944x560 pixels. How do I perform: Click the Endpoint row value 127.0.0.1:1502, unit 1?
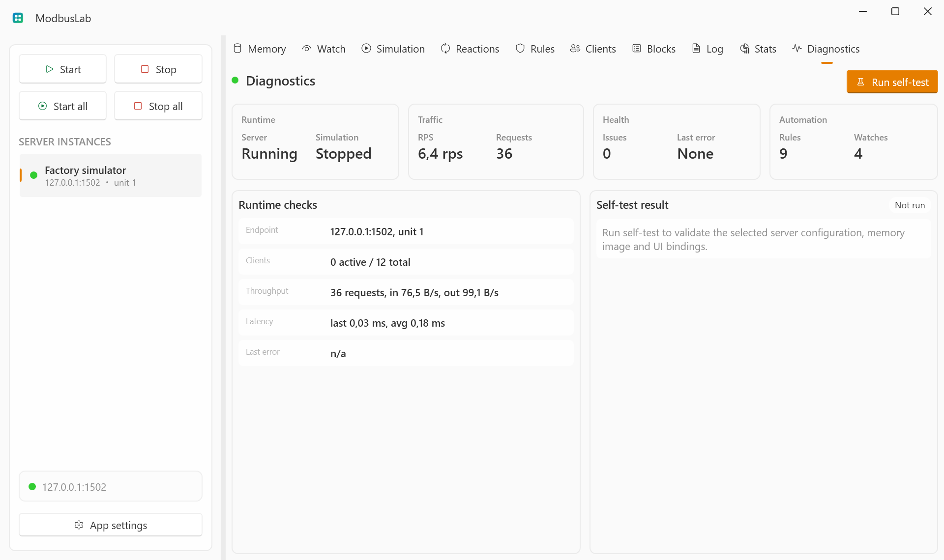(x=377, y=232)
